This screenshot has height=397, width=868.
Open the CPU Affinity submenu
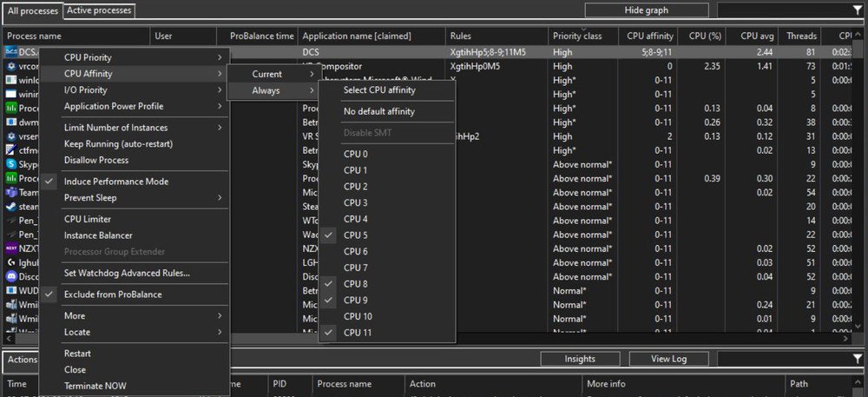pyautogui.click(x=135, y=73)
